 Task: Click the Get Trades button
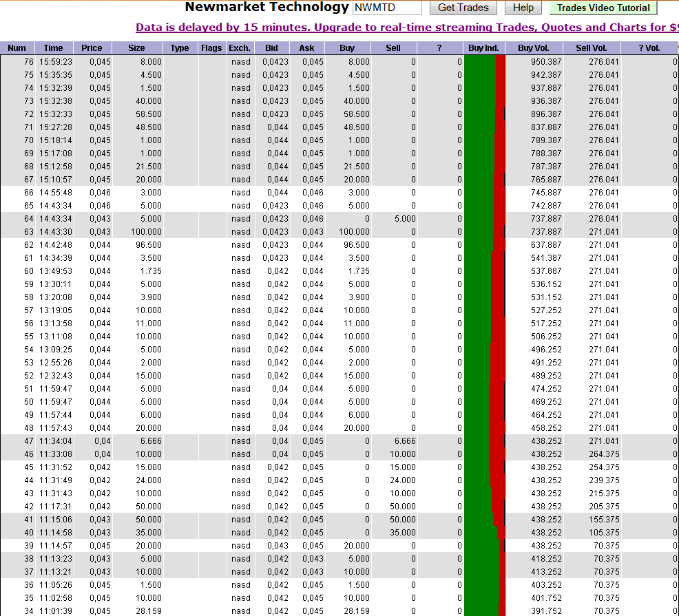(463, 8)
